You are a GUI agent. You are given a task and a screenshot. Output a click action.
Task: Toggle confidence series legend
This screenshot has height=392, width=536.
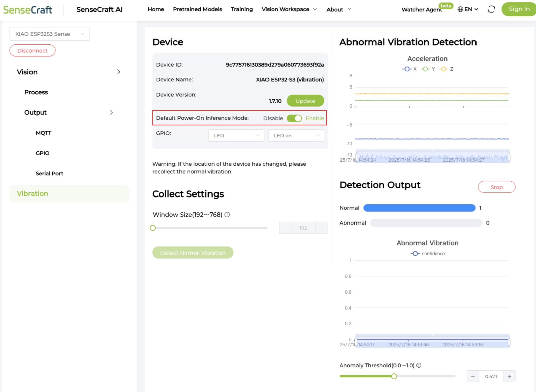point(428,254)
